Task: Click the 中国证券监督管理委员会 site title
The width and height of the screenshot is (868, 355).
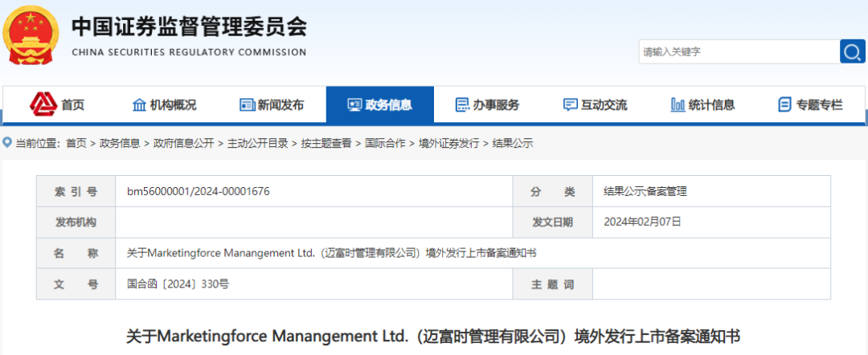Action: pyautogui.click(x=189, y=27)
